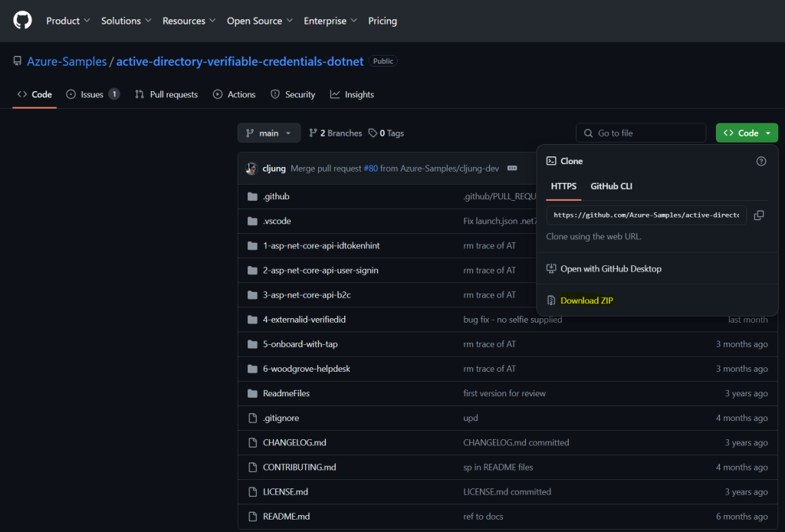Image resolution: width=785 pixels, height=532 pixels.
Task: Click cljung's avatar image
Action: 251,168
